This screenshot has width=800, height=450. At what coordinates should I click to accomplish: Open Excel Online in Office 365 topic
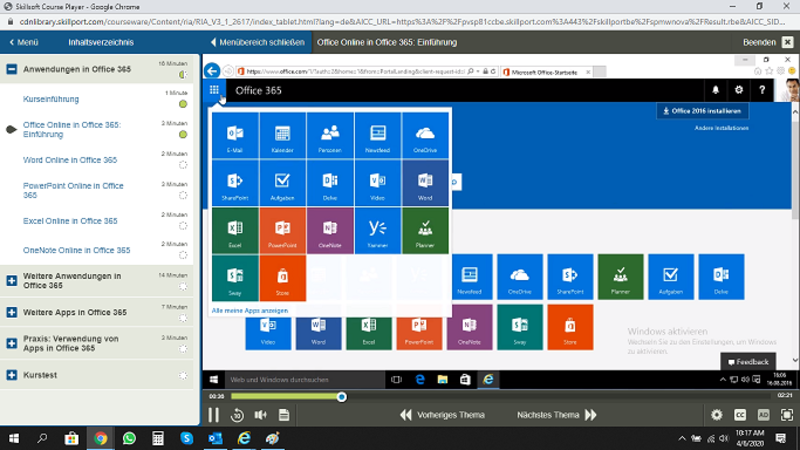[x=70, y=221]
